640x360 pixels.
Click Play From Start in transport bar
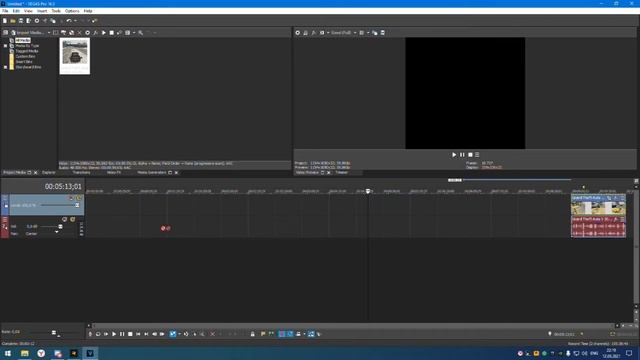tap(106, 334)
